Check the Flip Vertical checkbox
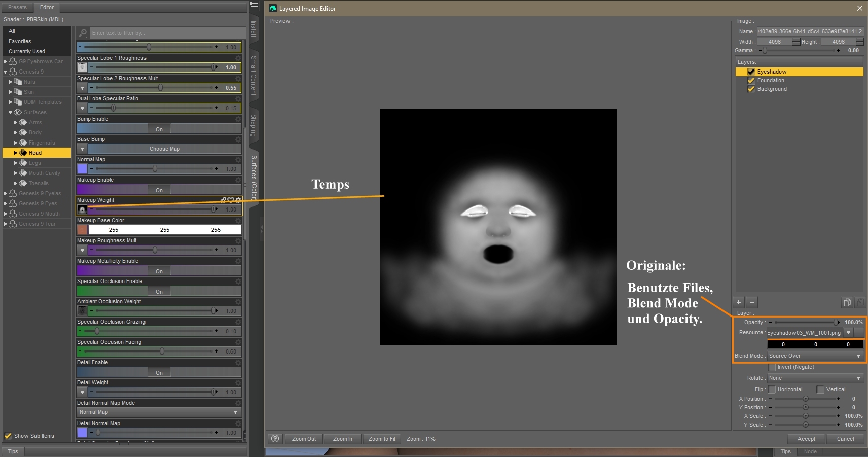Viewport: 868px width, 457px height. point(820,390)
